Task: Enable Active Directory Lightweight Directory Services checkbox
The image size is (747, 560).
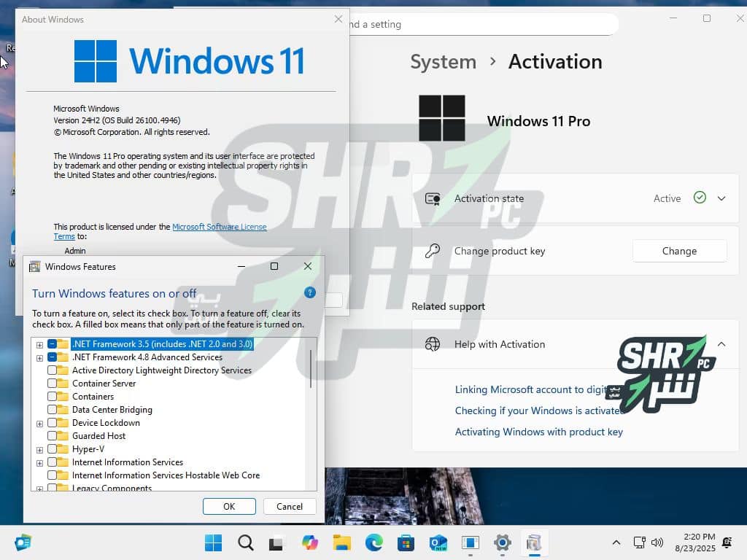Action: tap(53, 370)
